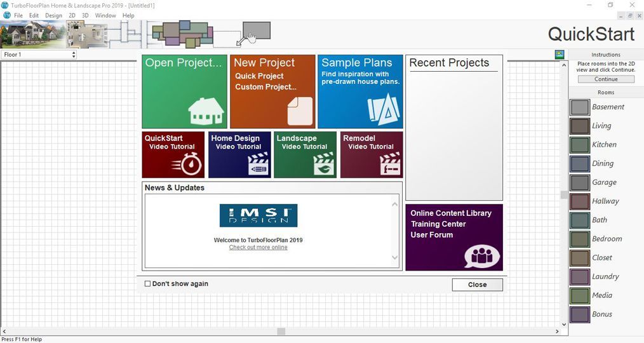Open the 3D menu
Image resolution: width=644 pixels, height=343 pixels.
click(85, 15)
